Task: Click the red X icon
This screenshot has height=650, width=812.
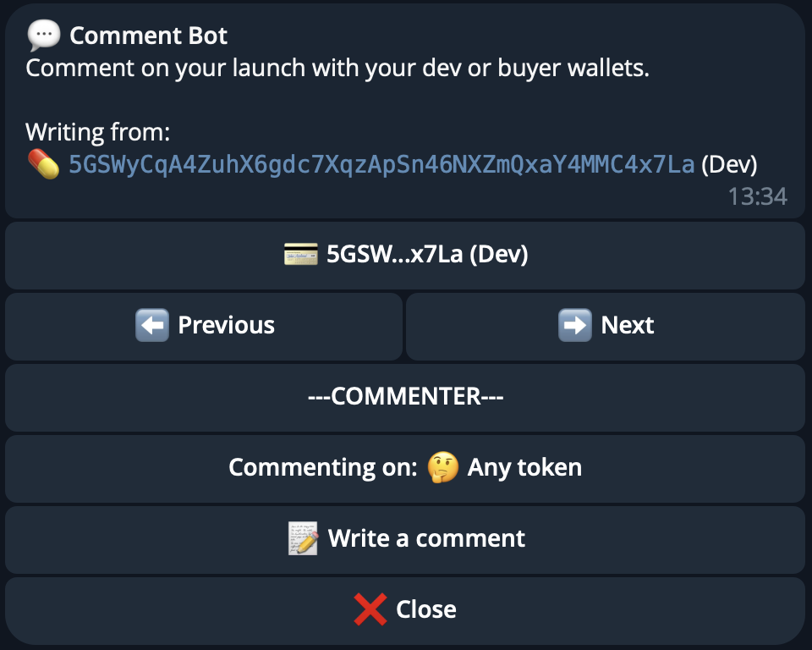Action: (370, 609)
